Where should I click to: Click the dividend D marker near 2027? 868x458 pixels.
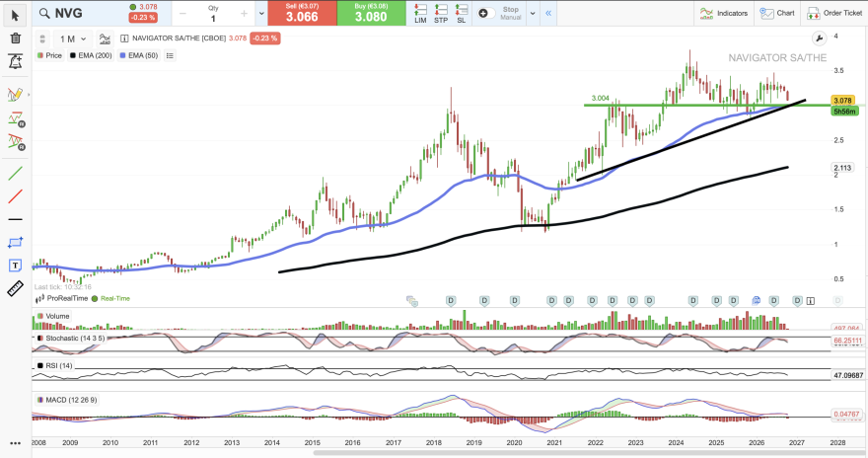point(797,301)
